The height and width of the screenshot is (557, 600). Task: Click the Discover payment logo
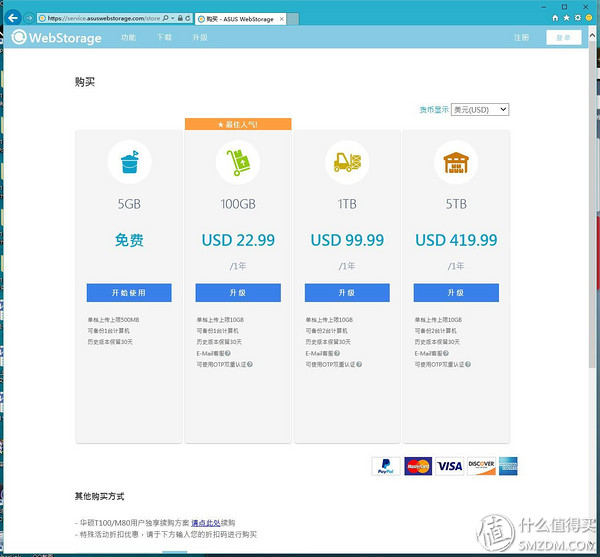click(x=481, y=466)
